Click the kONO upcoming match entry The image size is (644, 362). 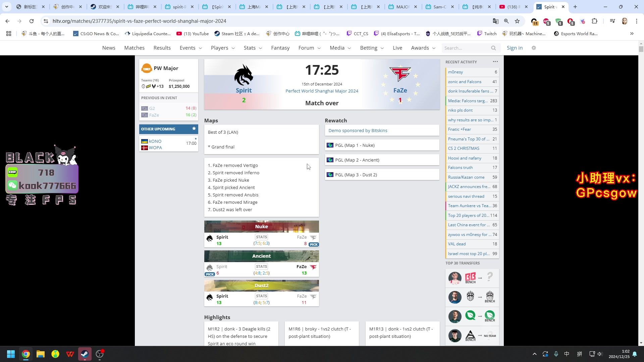[x=168, y=144]
